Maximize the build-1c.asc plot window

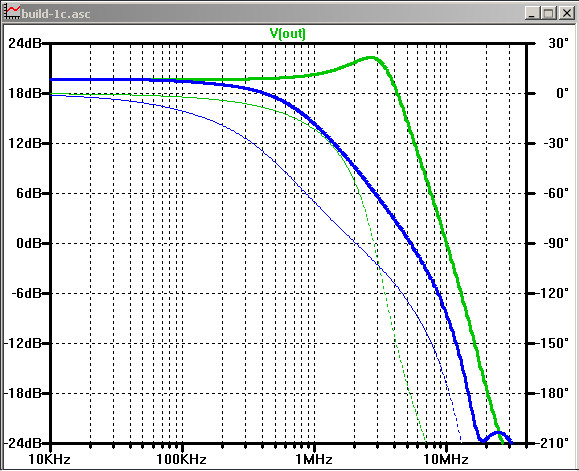click(x=549, y=14)
